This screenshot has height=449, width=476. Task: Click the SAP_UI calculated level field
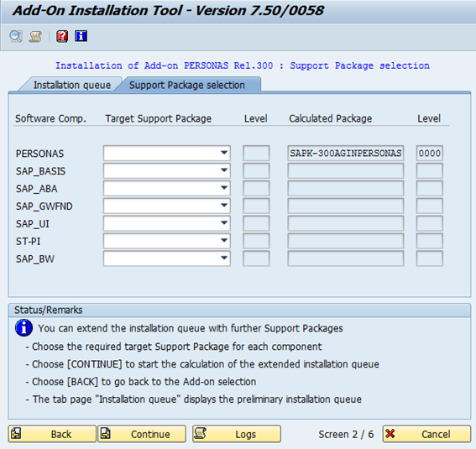tap(429, 223)
